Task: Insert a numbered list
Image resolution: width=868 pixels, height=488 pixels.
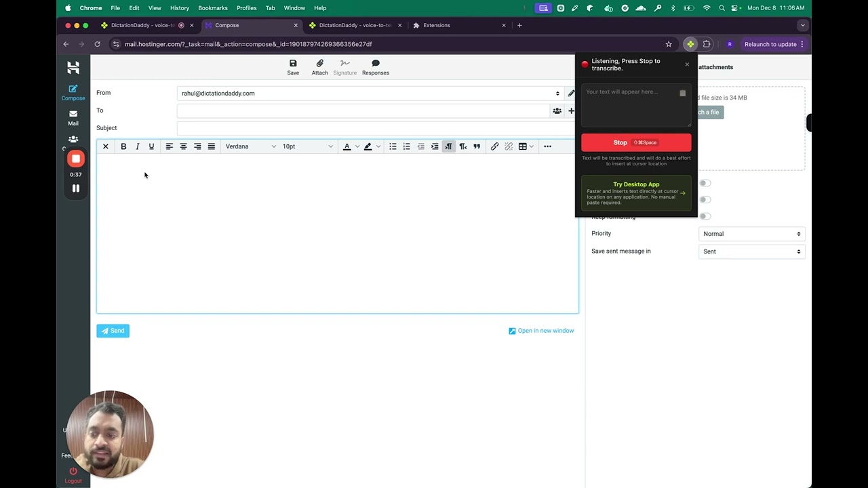Action: click(407, 146)
